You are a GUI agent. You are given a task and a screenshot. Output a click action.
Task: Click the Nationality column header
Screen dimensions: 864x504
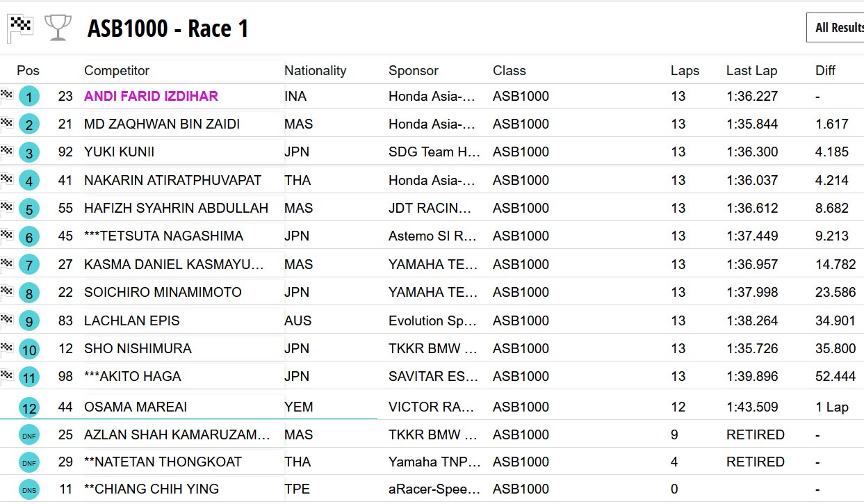[315, 71]
